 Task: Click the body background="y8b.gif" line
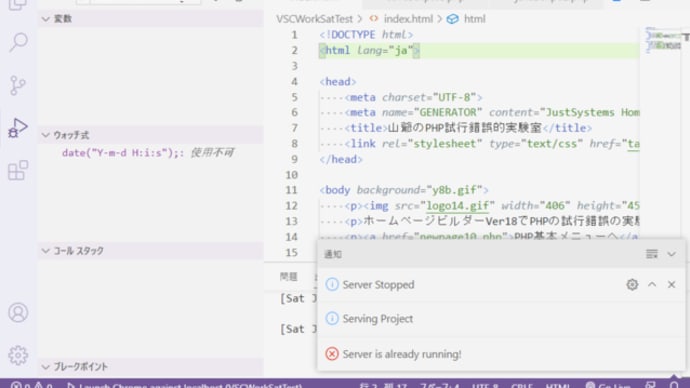pyautogui.click(x=404, y=190)
